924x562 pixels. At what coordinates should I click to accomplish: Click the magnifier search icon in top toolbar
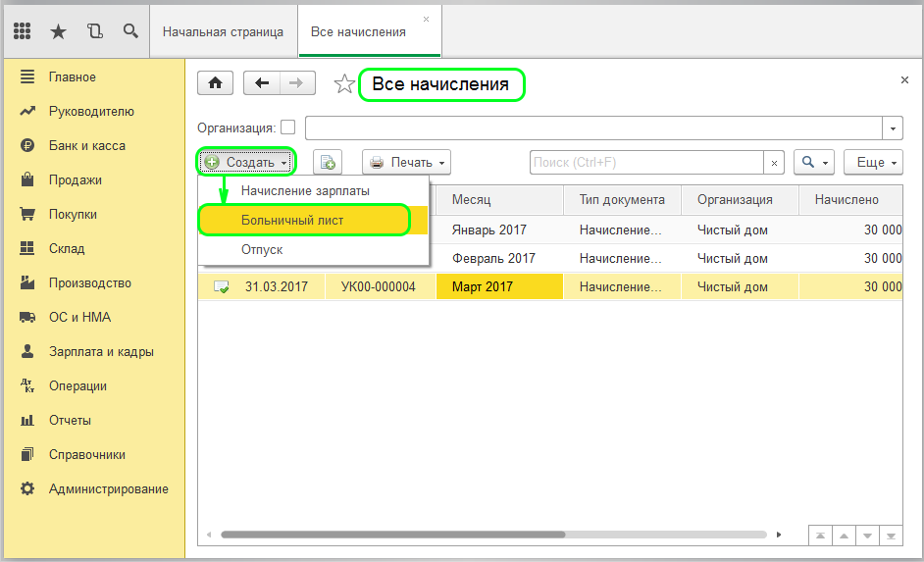coord(129,31)
